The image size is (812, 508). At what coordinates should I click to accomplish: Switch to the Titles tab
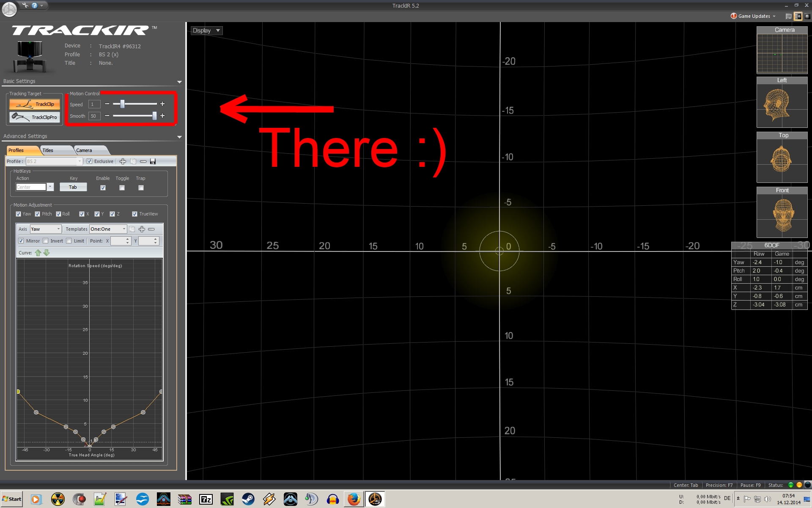tap(56, 150)
